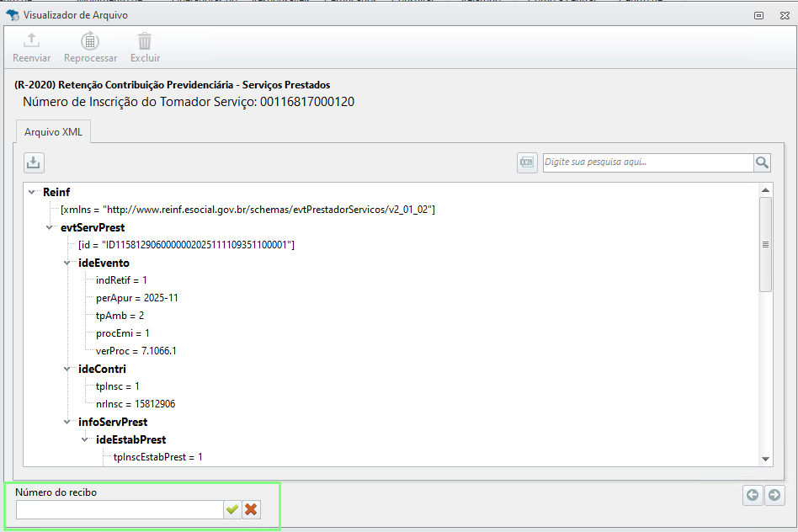This screenshot has width=798, height=532.
Task: Select the infoServPrest tree label
Action: pyautogui.click(x=113, y=422)
